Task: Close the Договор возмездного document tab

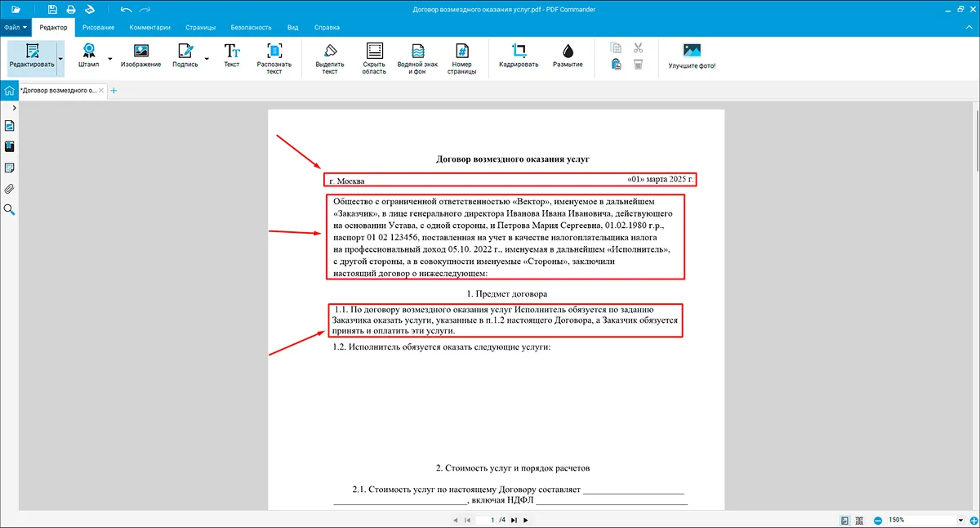Action: (x=101, y=91)
